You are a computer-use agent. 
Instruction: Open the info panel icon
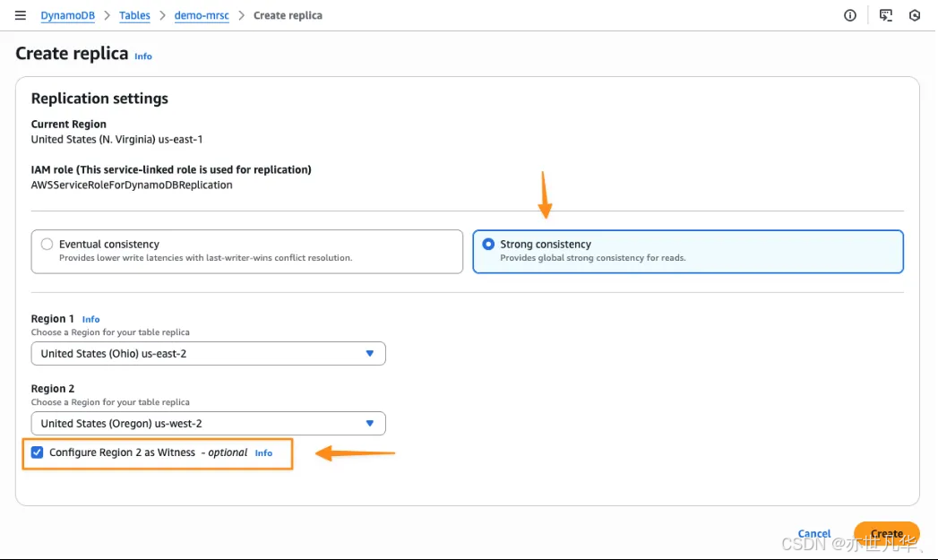pyautogui.click(x=849, y=15)
